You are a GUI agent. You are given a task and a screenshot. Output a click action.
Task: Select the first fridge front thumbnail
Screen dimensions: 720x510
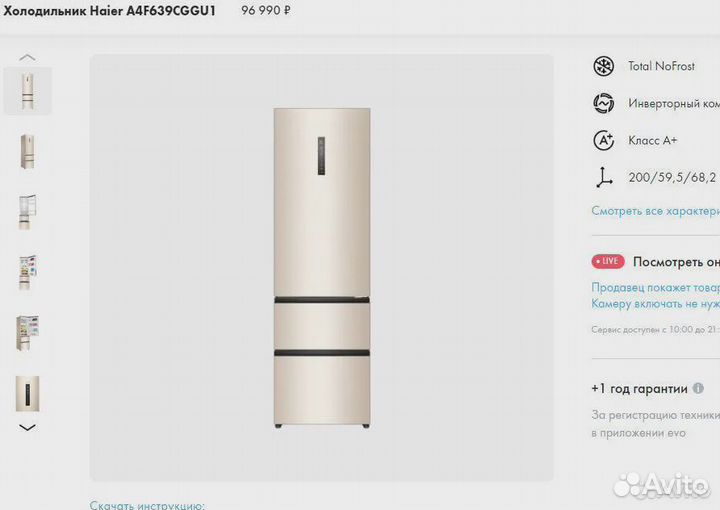pos(28,91)
